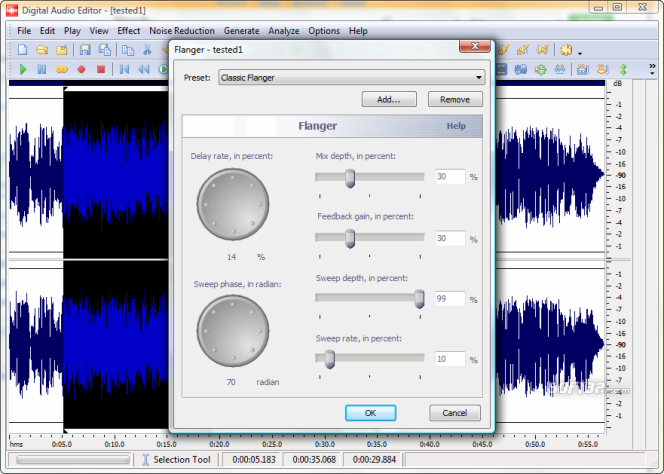Click OK in the Flanger dialog
The image size is (664, 474).
click(370, 413)
